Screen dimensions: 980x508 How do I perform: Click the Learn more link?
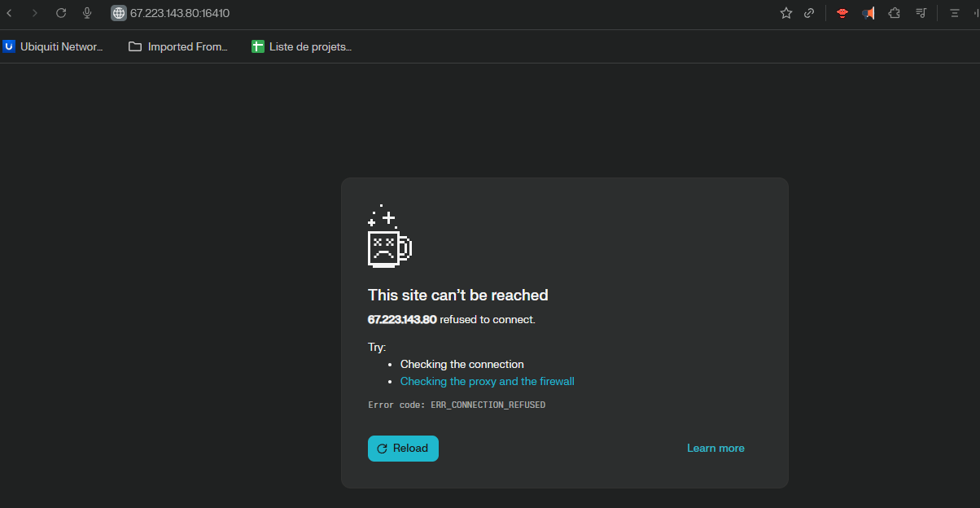(x=715, y=449)
